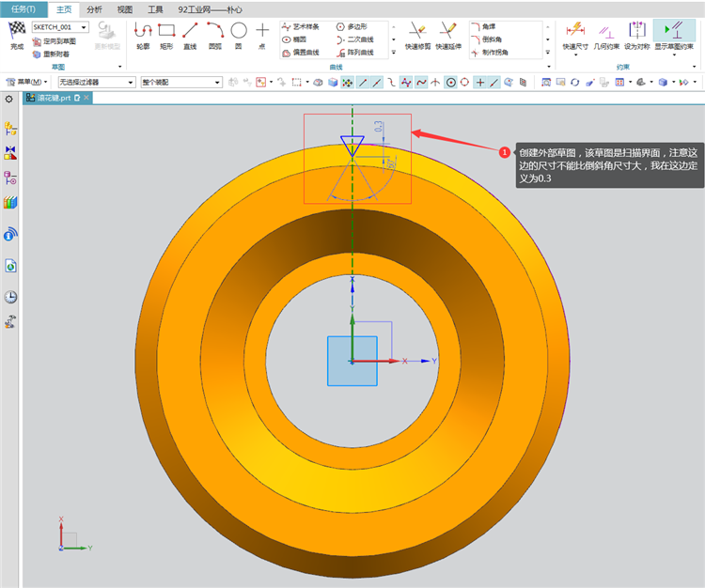Switch to the 92工业网——朴心 tab
This screenshot has height=588, width=705.
pos(210,9)
